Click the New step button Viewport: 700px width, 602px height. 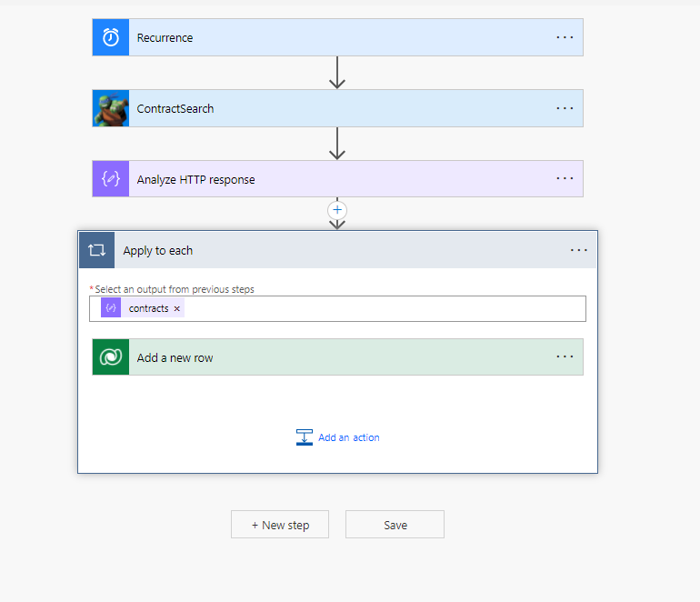click(x=280, y=525)
